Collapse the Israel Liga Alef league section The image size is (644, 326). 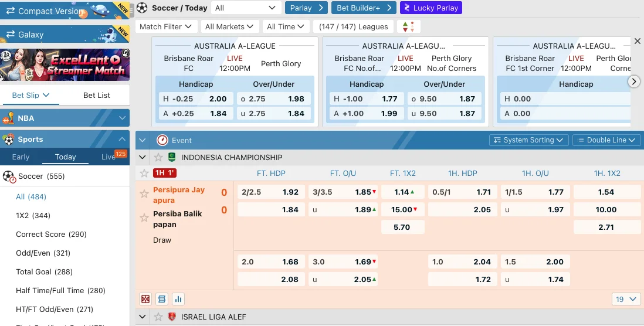143,317
